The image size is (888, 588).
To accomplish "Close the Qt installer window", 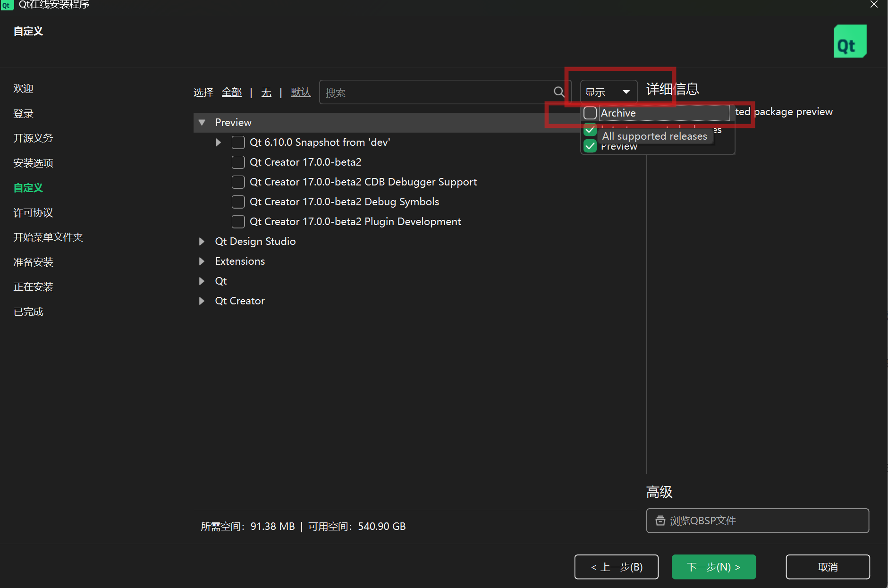I will click(x=874, y=5).
